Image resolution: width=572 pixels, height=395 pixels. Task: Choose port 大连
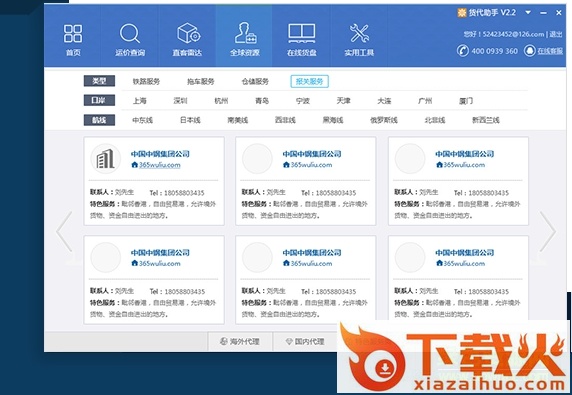[384, 101]
